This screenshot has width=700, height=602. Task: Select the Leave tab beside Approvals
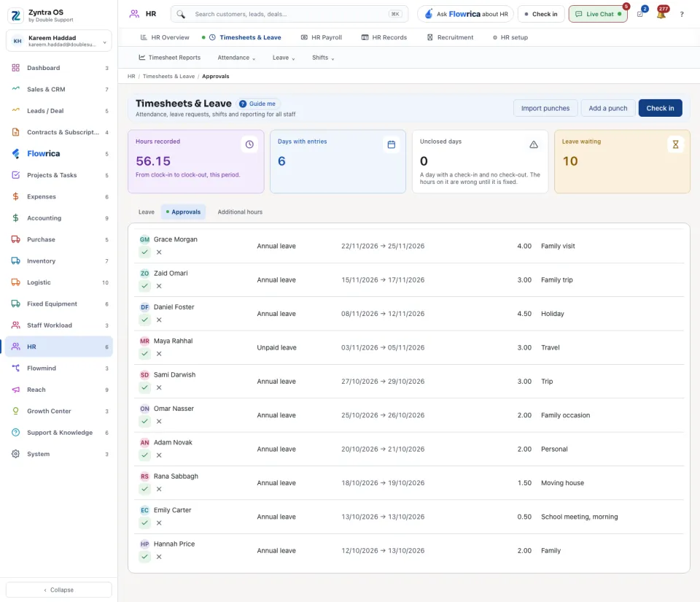coord(147,212)
